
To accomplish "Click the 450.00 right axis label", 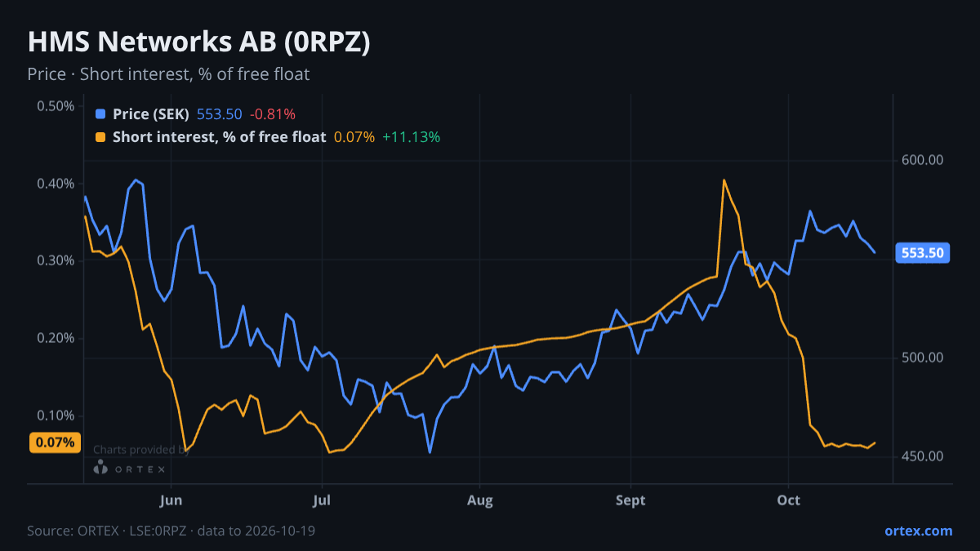I will click(x=924, y=456).
